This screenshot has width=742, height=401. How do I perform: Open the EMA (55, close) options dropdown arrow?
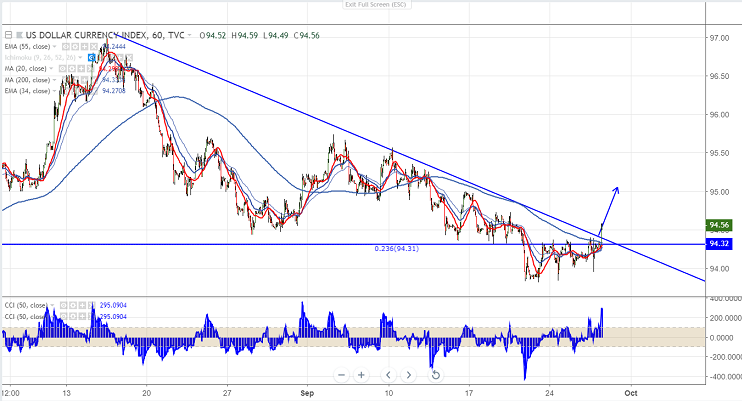54,46
